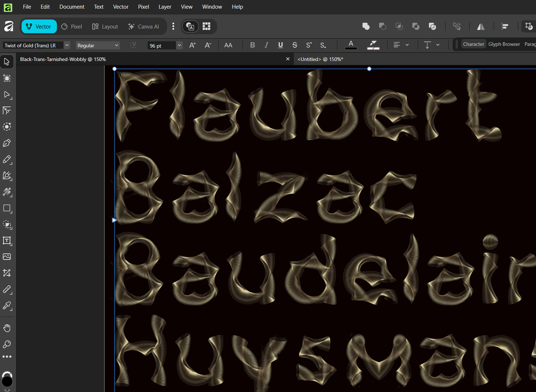
Task: Open the Alignment options icon
Action: [x=505, y=26]
